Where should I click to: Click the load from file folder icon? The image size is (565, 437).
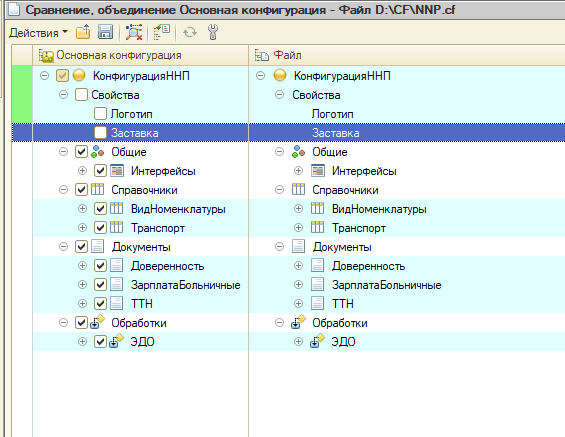coord(83,32)
